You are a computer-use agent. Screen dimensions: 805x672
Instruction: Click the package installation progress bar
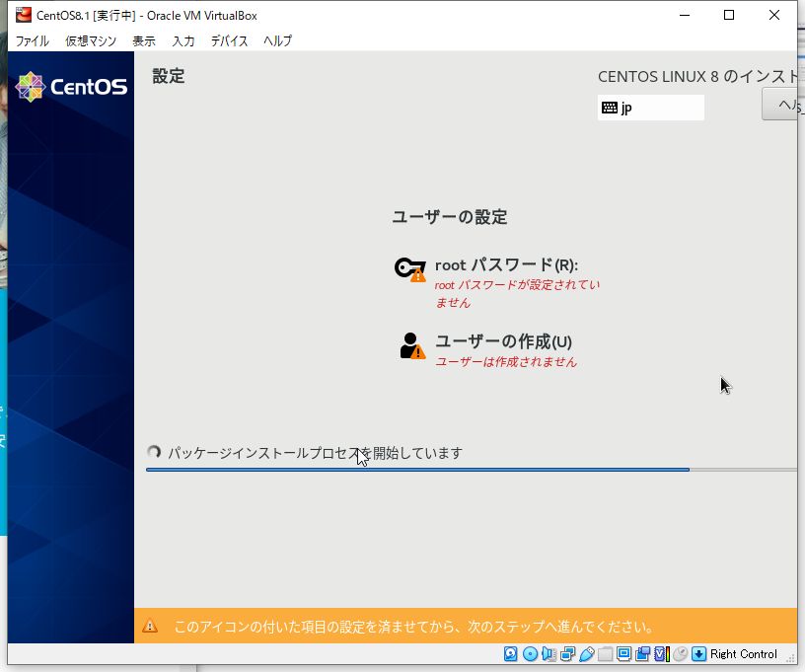click(472, 470)
